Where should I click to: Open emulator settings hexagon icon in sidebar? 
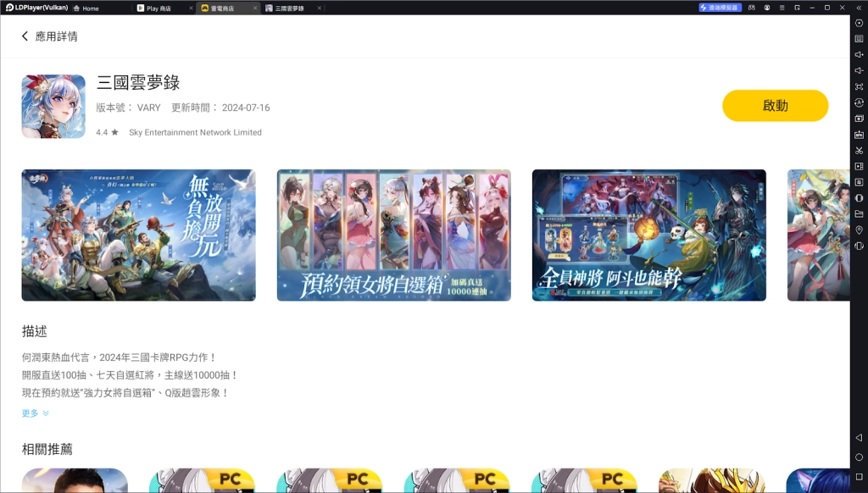[859, 23]
